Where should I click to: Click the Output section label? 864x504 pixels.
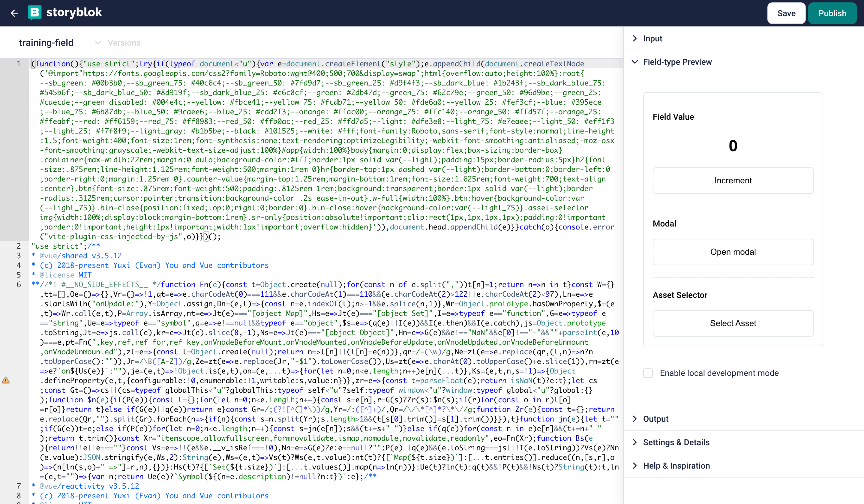coord(655,419)
